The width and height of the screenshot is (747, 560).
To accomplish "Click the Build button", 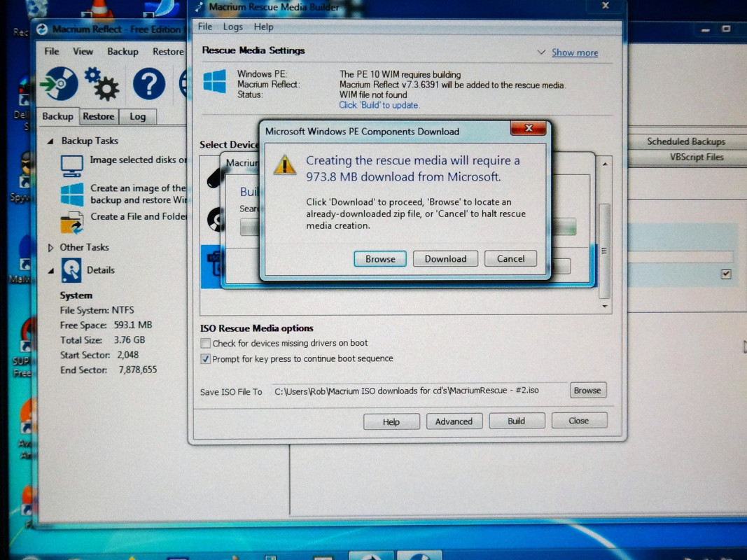I will [x=517, y=421].
